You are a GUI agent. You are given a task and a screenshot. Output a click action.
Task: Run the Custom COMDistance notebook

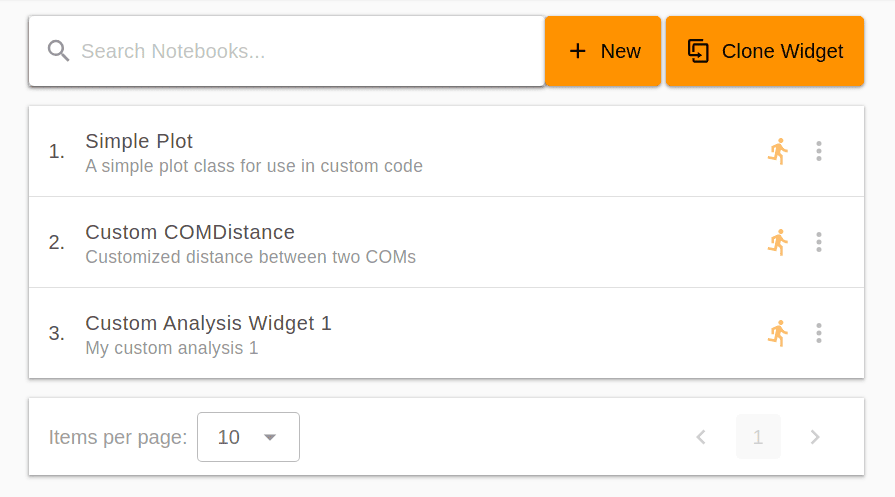click(x=777, y=243)
